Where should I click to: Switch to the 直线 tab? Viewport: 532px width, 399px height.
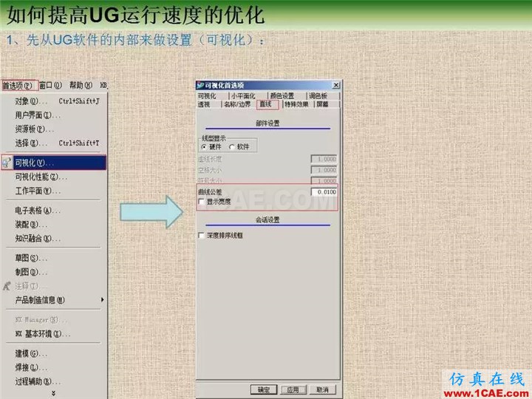click(x=266, y=104)
